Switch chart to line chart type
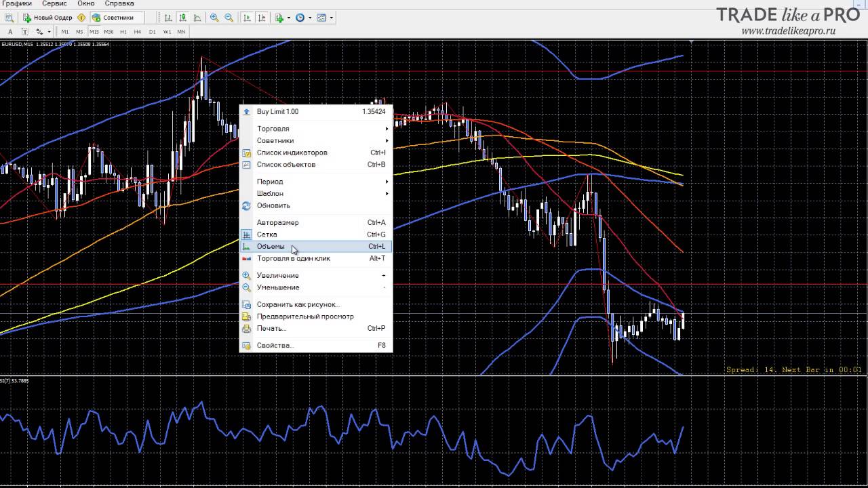The height and width of the screenshot is (488, 868). (197, 18)
